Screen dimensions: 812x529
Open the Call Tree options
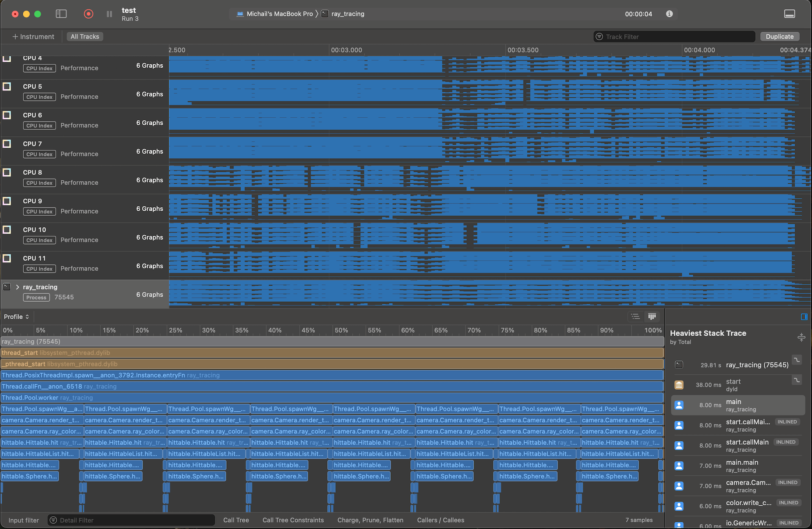pos(236,520)
